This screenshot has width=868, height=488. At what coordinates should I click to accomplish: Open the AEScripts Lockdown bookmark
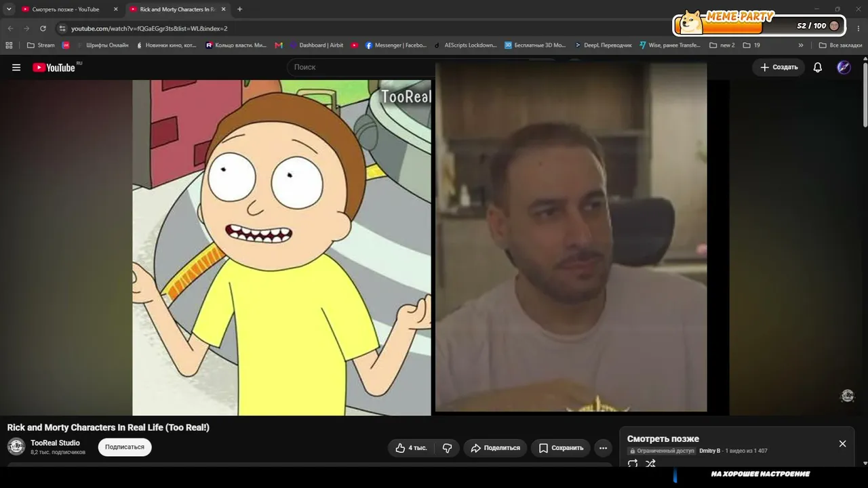click(x=466, y=45)
